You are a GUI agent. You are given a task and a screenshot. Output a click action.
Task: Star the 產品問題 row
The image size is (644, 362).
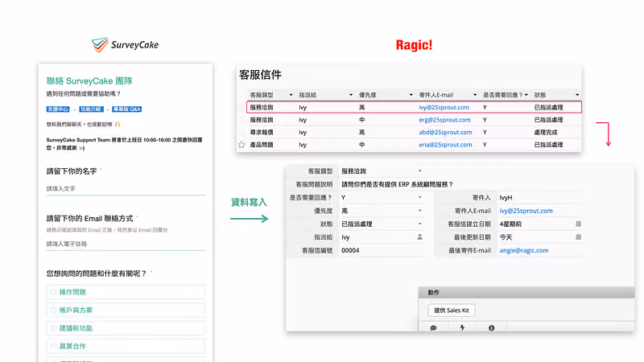(242, 145)
